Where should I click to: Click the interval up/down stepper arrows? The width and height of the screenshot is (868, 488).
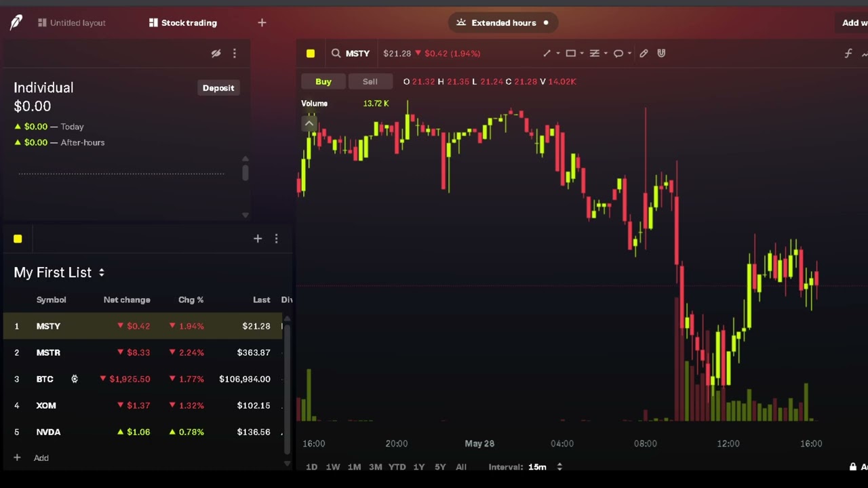click(559, 467)
